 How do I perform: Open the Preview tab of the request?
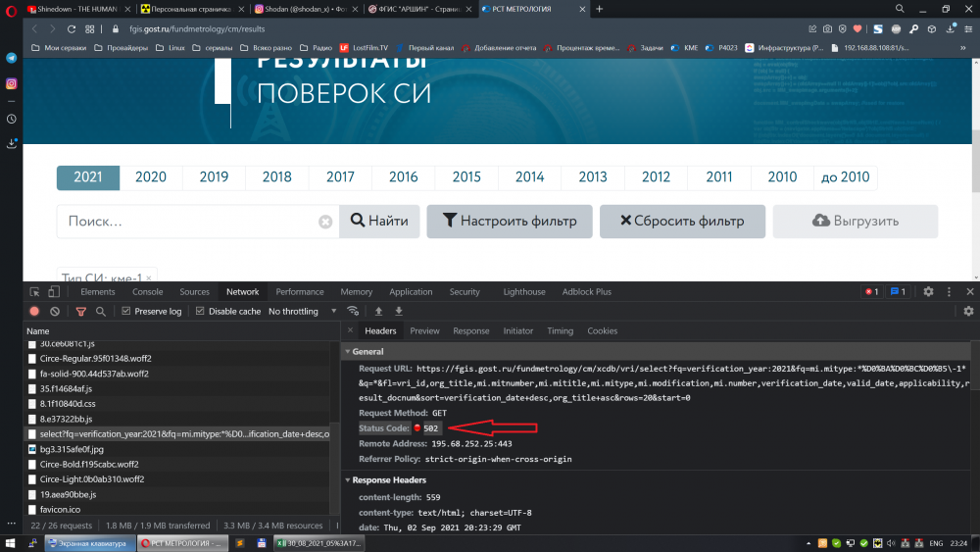coord(424,330)
